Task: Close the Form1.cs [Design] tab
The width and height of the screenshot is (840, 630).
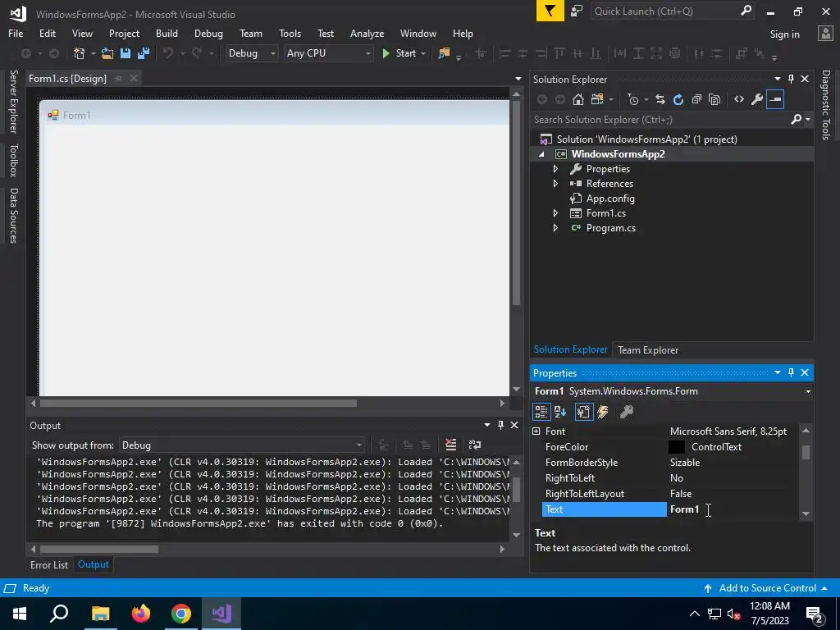Action: click(x=134, y=78)
